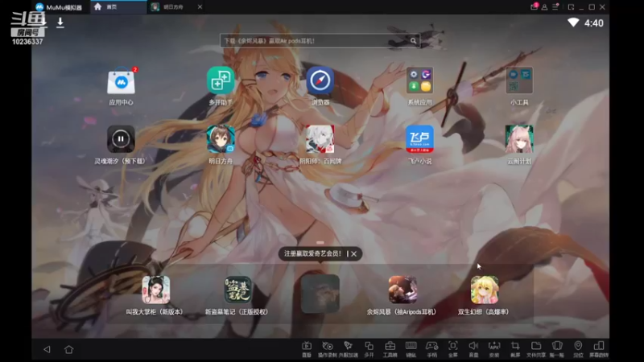Click the APK install tool

pos(494,349)
